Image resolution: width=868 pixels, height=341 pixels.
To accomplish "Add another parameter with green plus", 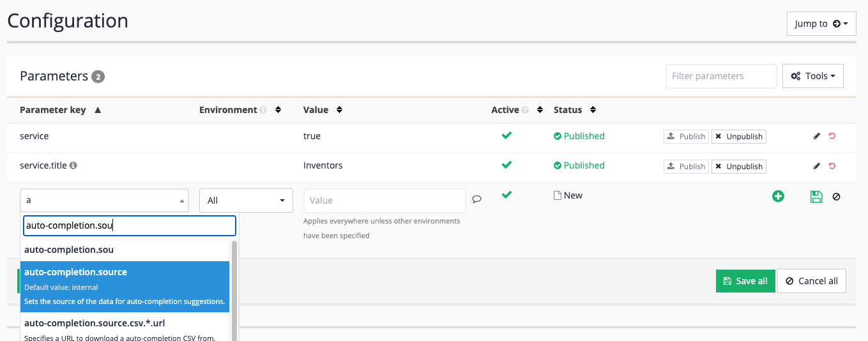I will click(x=778, y=197).
